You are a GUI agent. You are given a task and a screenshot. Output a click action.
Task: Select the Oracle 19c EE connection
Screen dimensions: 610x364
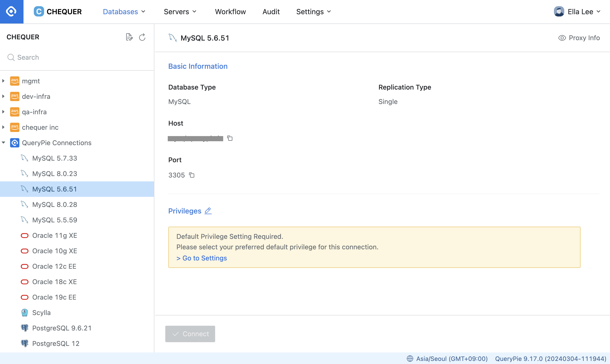(x=77, y=297)
